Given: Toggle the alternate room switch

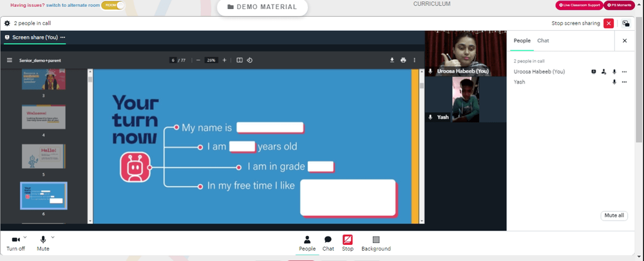Looking at the screenshot, I should click(x=113, y=5).
